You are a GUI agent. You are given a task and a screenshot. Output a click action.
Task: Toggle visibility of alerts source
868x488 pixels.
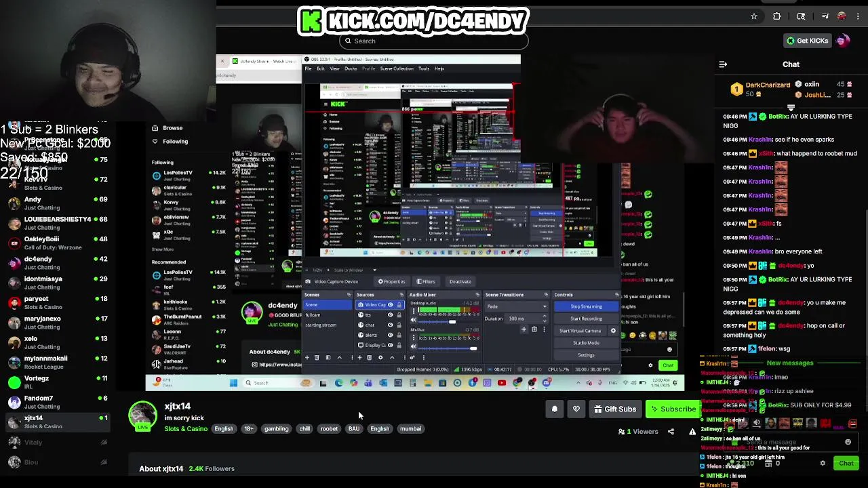pyautogui.click(x=390, y=335)
